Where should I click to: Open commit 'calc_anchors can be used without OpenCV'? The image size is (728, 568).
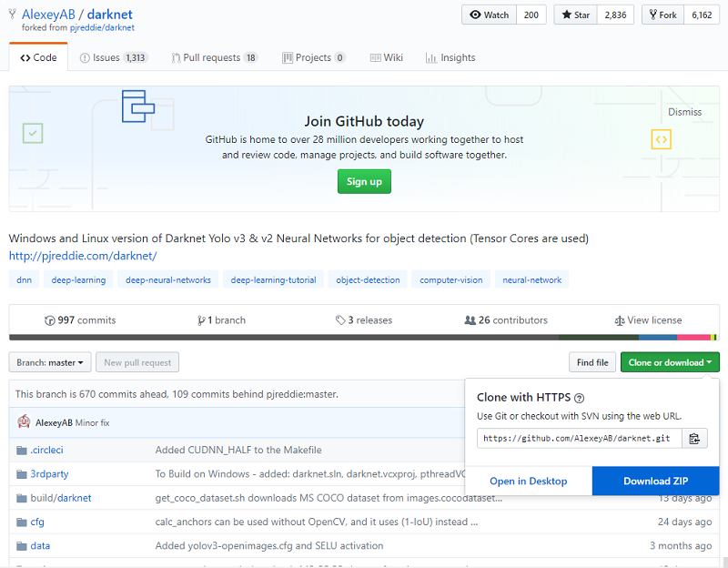point(317,522)
